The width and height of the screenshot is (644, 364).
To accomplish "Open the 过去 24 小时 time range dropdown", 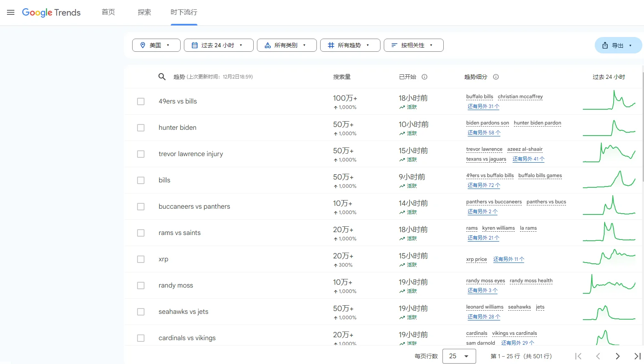I will pos(219,45).
